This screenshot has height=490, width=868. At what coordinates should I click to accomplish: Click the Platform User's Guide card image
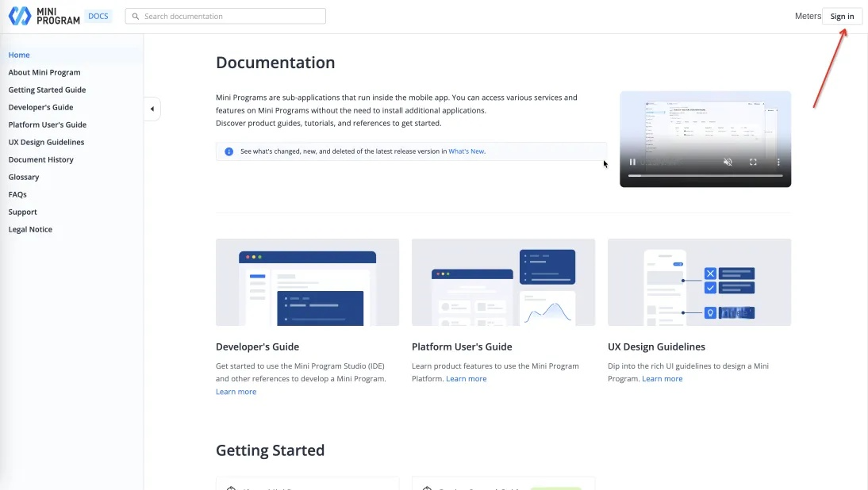[503, 282]
